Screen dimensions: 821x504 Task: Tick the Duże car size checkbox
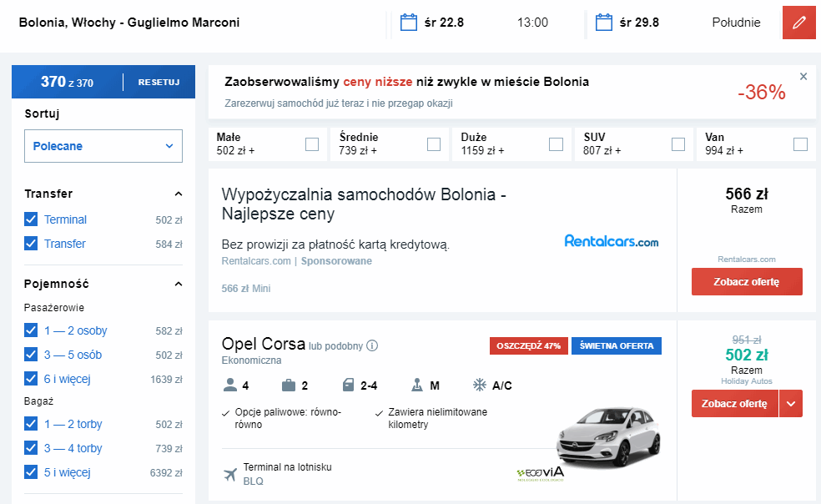pyautogui.click(x=556, y=144)
